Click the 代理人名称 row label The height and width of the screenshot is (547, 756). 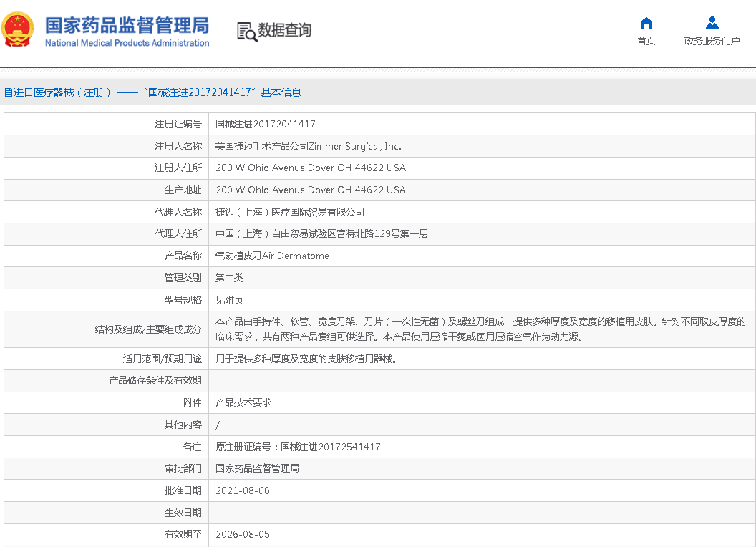178,212
